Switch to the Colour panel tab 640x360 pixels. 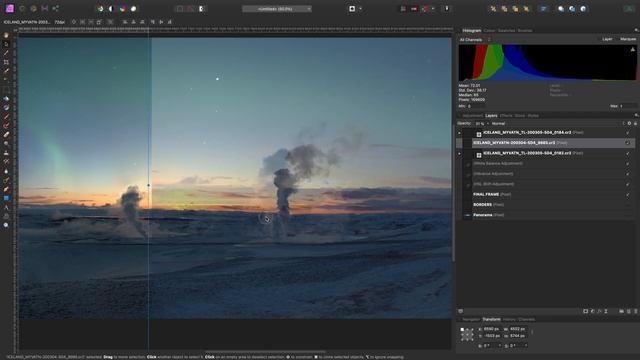pyautogui.click(x=489, y=31)
